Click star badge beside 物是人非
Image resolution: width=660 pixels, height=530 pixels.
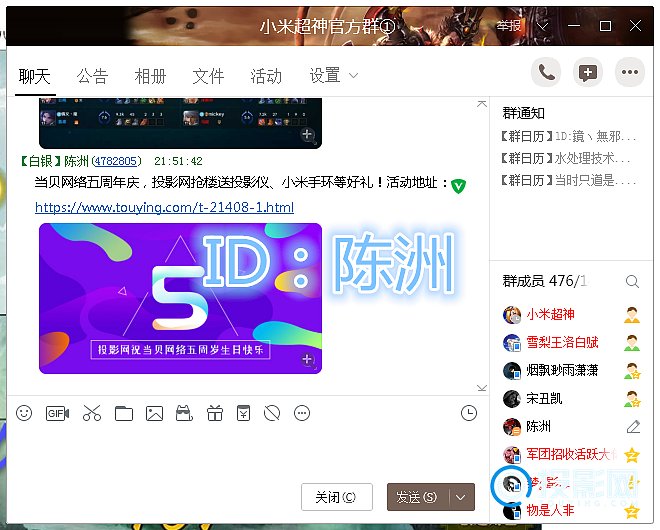tap(632, 511)
